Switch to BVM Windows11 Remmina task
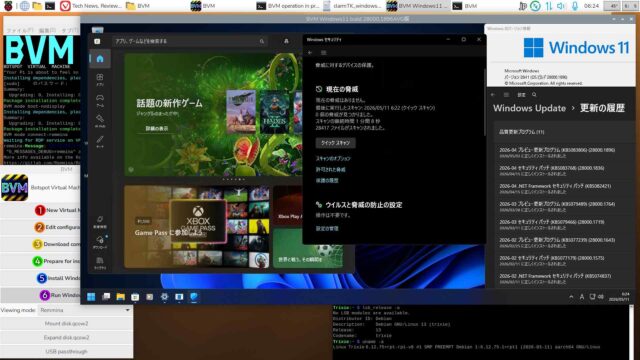The height and width of the screenshot is (360, 640). (417, 6)
